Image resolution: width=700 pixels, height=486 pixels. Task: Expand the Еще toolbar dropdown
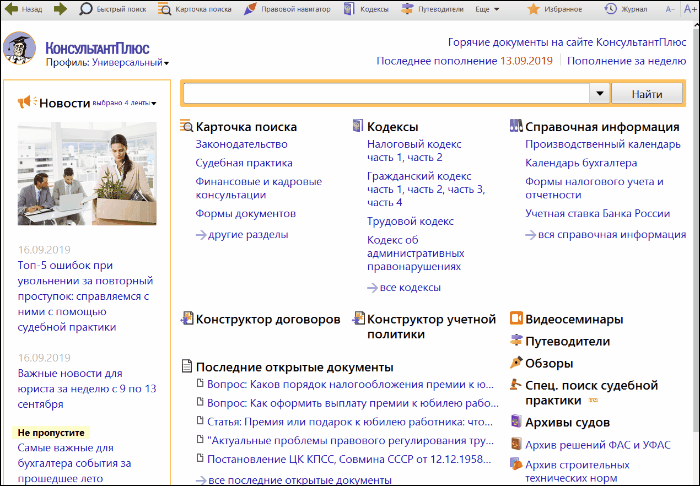(487, 9)
